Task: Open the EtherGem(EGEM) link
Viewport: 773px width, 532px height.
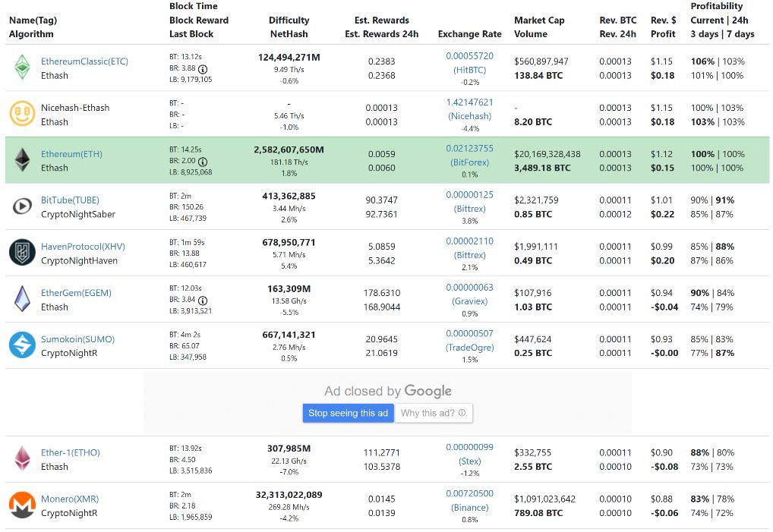Action: [x=76, y=293]
